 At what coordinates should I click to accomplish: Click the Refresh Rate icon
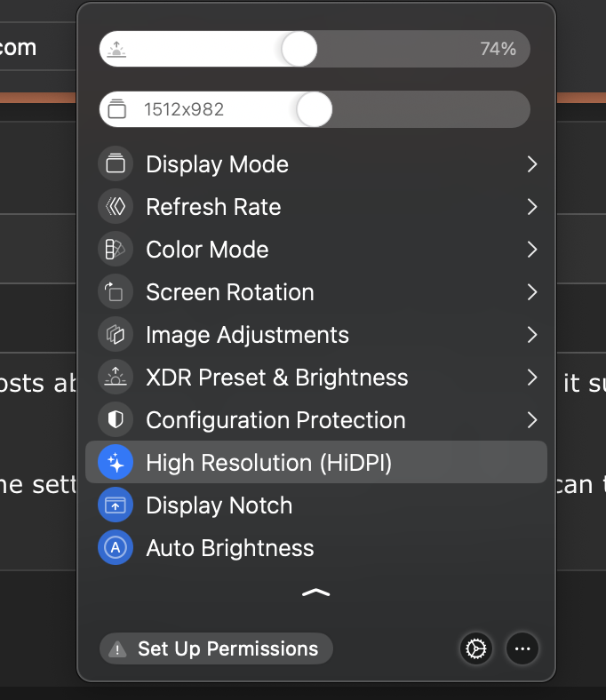[x=116, y=207]
